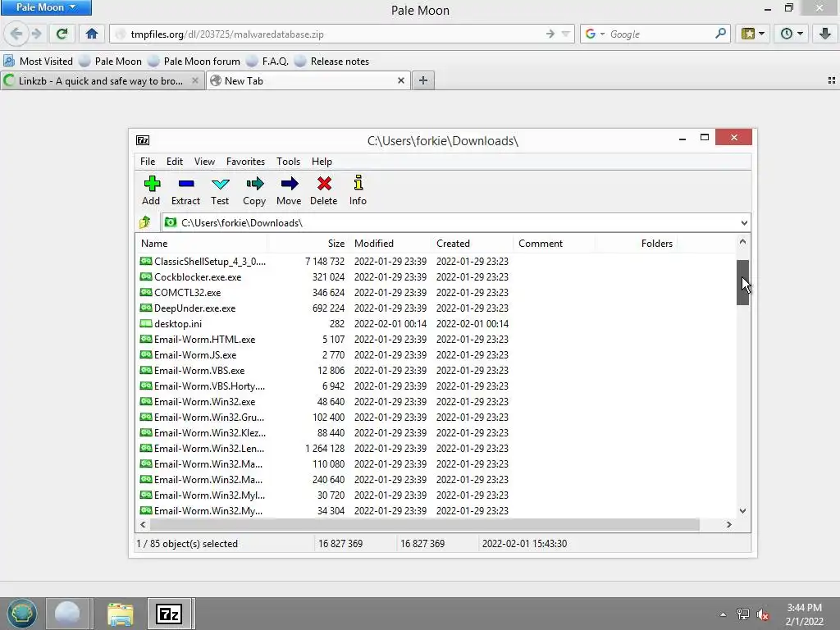840x630 pixels.
Task: Reload the page in Pale Moon
Action: coord(62,34)
